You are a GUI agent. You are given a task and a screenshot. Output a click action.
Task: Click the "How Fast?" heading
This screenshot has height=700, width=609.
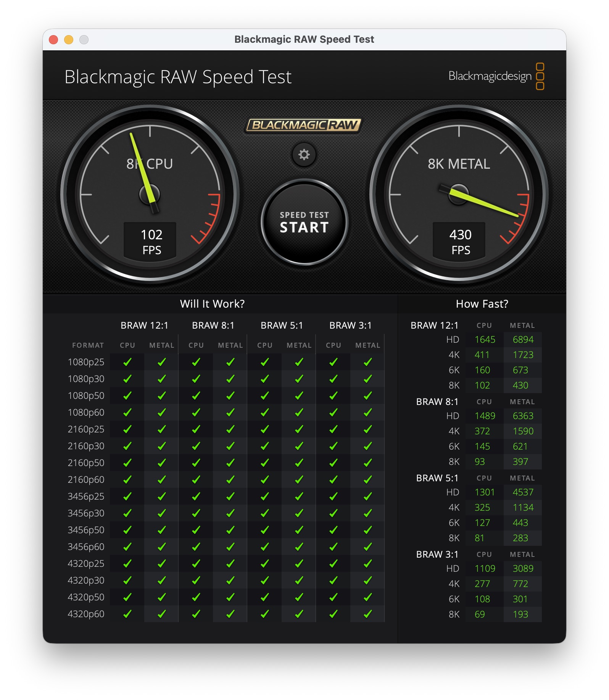pyautogui.click(x=482, y=304)
